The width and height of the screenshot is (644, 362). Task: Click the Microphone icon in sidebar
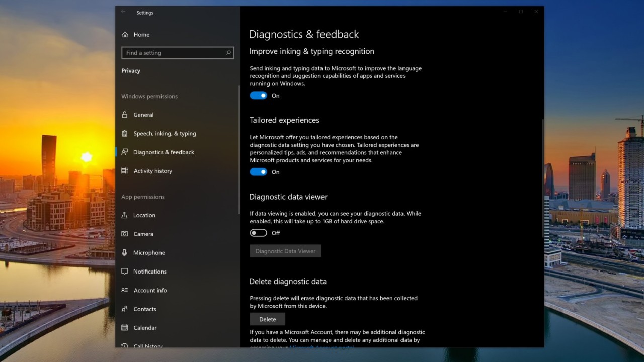pyautogui.click(x=125, y=253)
